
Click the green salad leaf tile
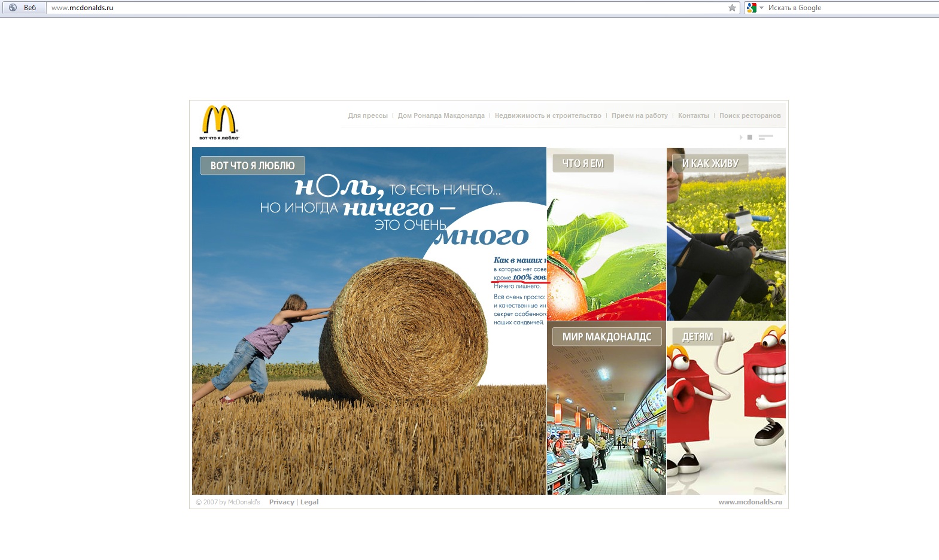coord(606,234)
